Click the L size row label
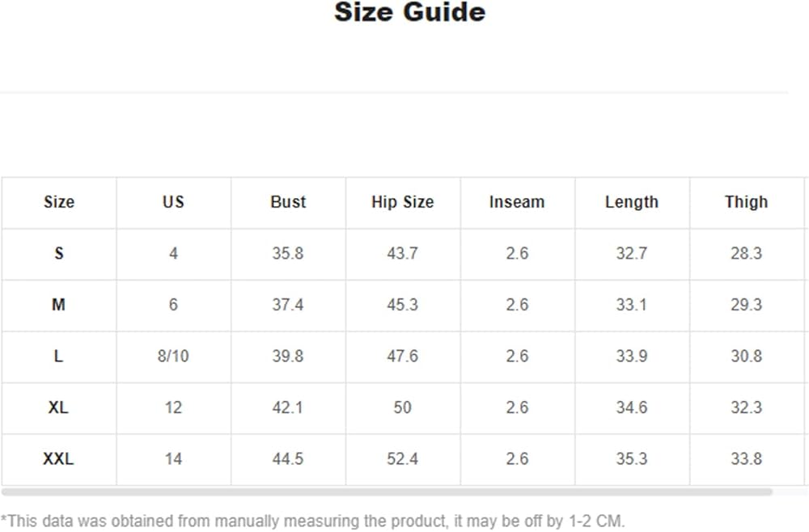The width and height of the screenshot is (809, 532). [58, 357]
